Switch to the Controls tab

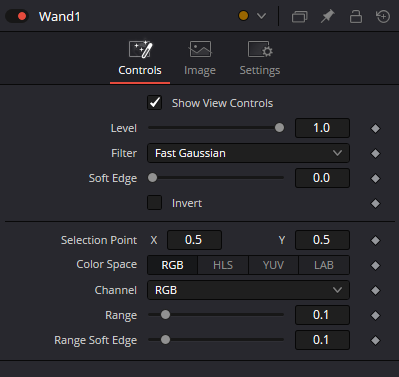pyautogui.click(x=140, y=59)
